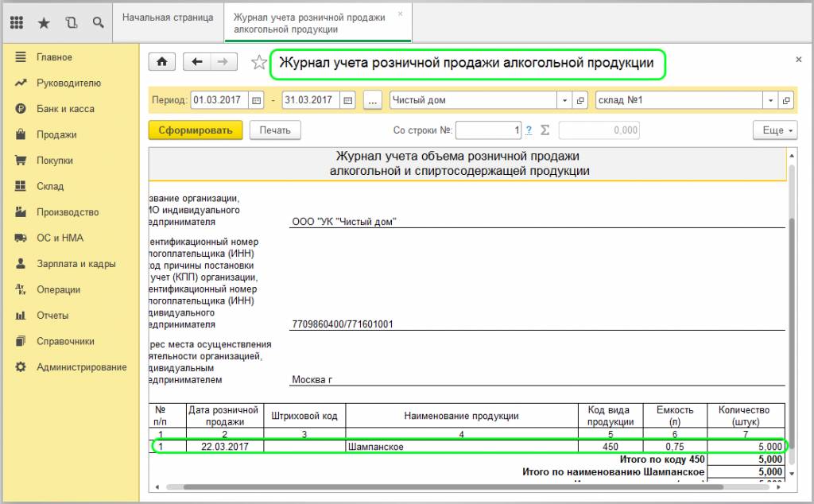Select the Шампанское cell in report
Screen dimensions: 814x504
click(462, 447)
